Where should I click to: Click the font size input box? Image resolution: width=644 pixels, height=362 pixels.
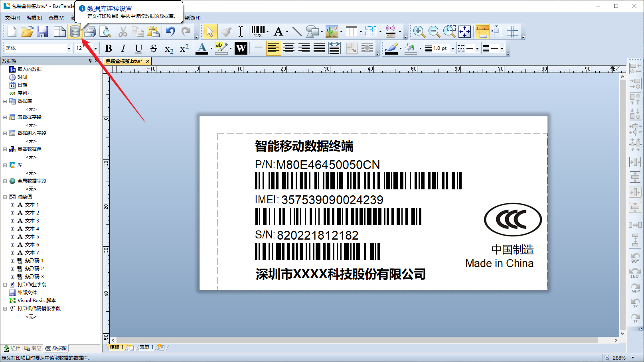point(82,48)
